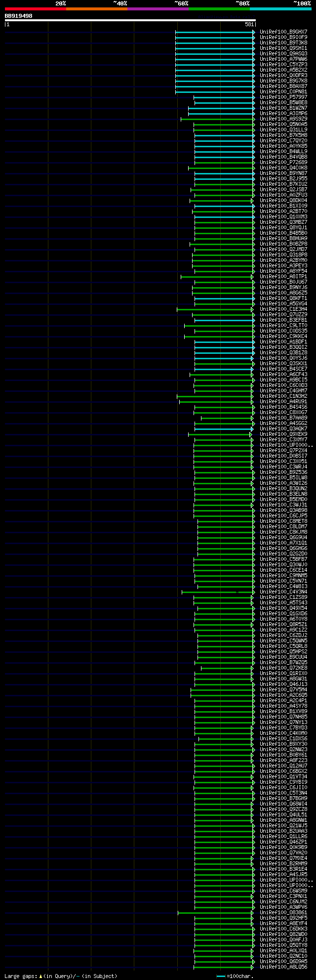This screenshot has width=316, height=980.
Task: Click the purple ~60% identity legend bar
Action: pyautogui.click(x=158, y=9)
